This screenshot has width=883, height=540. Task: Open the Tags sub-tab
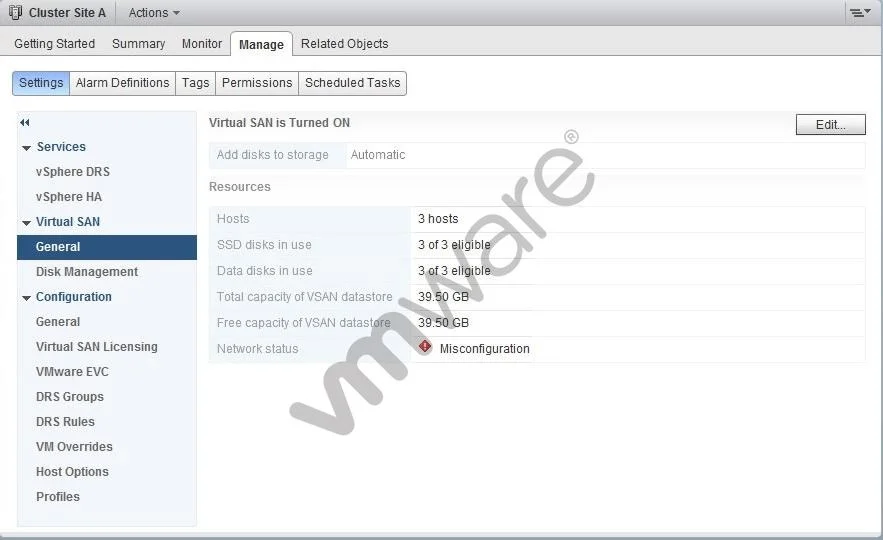tap(195, 83)
